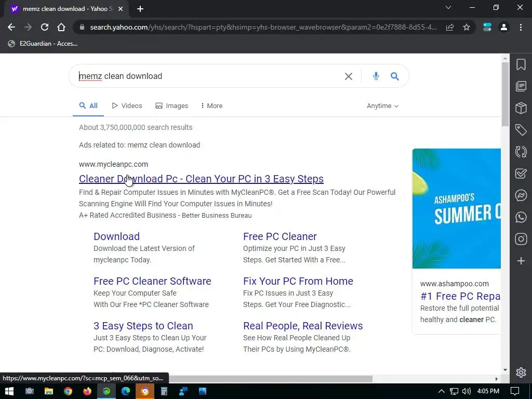
Task: Open the taskbar volume control
Action: click(467, 391)
